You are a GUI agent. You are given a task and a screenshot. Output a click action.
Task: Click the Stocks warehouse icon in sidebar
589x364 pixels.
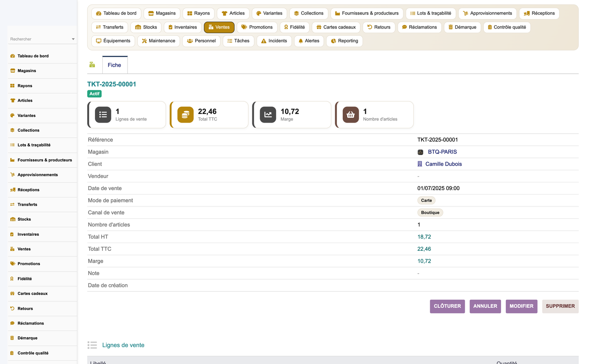point(13,219)
